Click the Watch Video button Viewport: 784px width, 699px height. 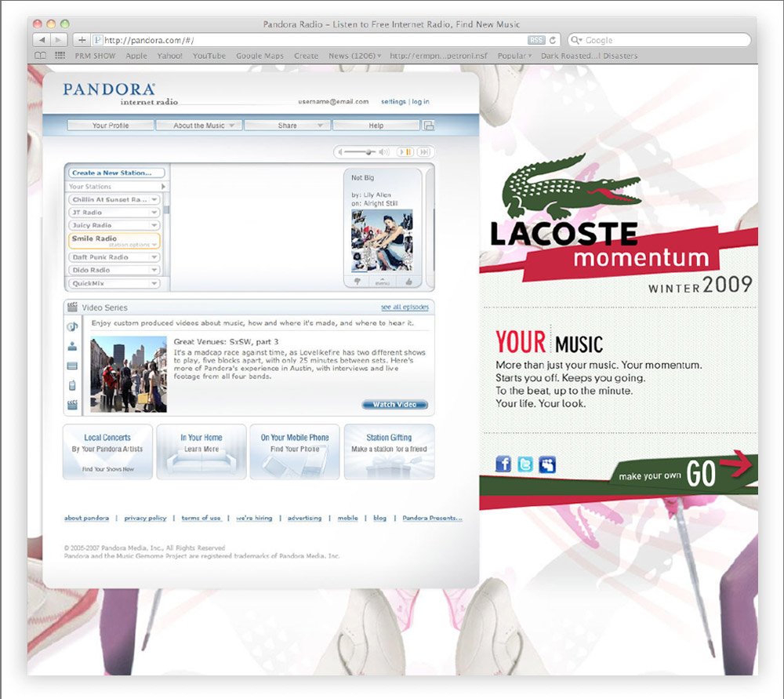(394, 404)
